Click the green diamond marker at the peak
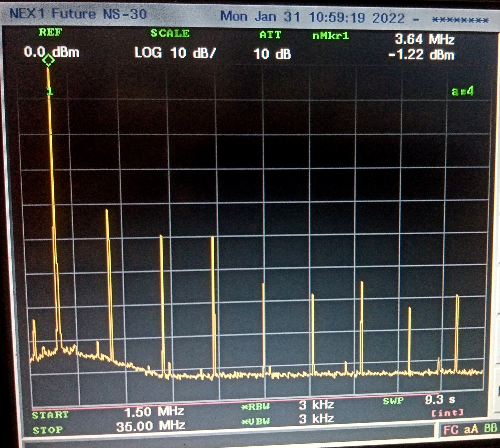This screenshot has width=500, height=448. [48, 60]
